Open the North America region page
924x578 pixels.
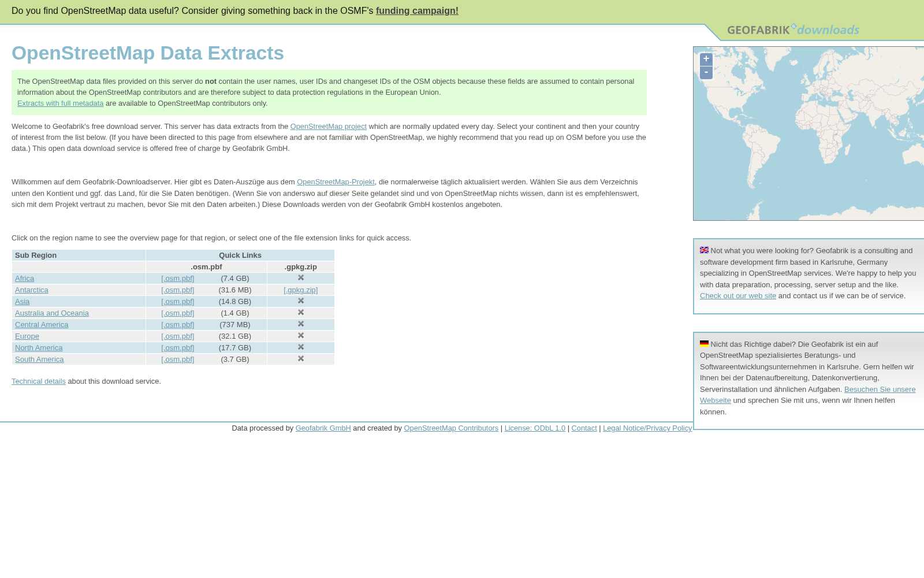point(39,348)
